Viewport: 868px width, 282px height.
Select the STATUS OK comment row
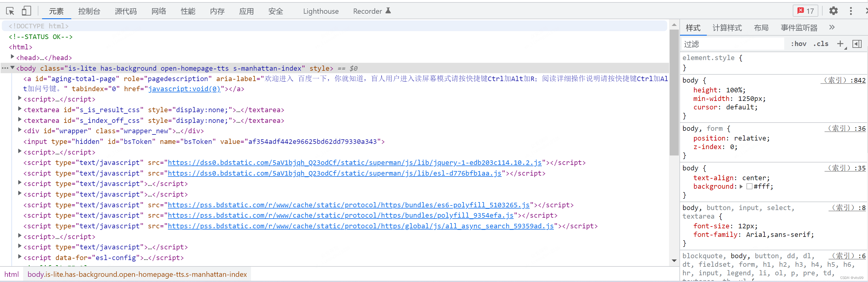pos(41,37)
